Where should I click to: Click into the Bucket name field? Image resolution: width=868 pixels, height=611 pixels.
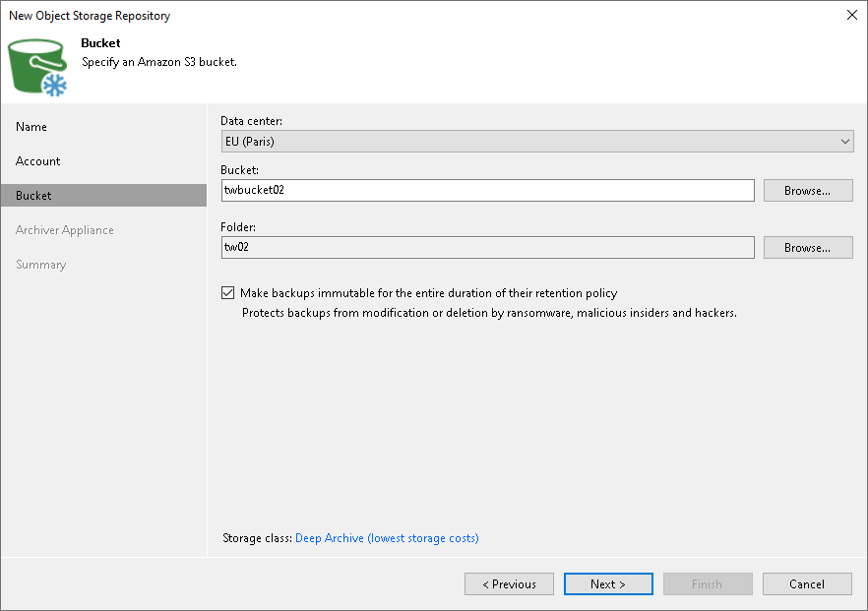(x=488, y=191)
